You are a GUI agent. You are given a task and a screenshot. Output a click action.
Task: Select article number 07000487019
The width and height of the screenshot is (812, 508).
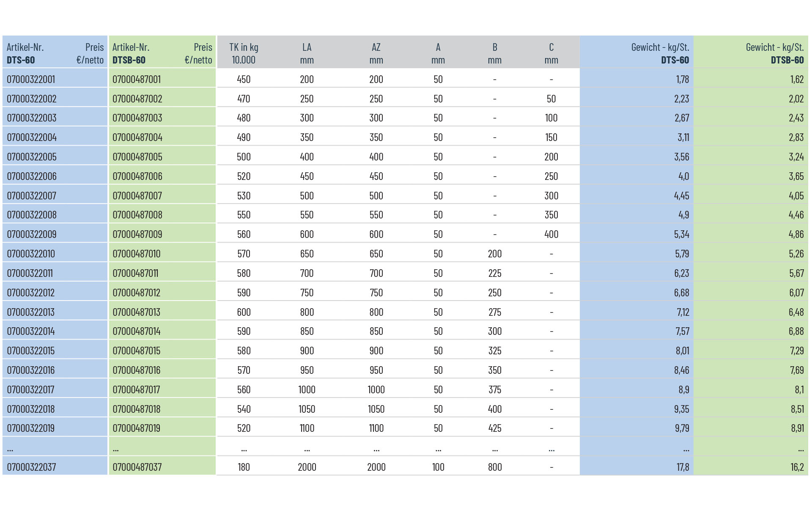pos(137,428)
